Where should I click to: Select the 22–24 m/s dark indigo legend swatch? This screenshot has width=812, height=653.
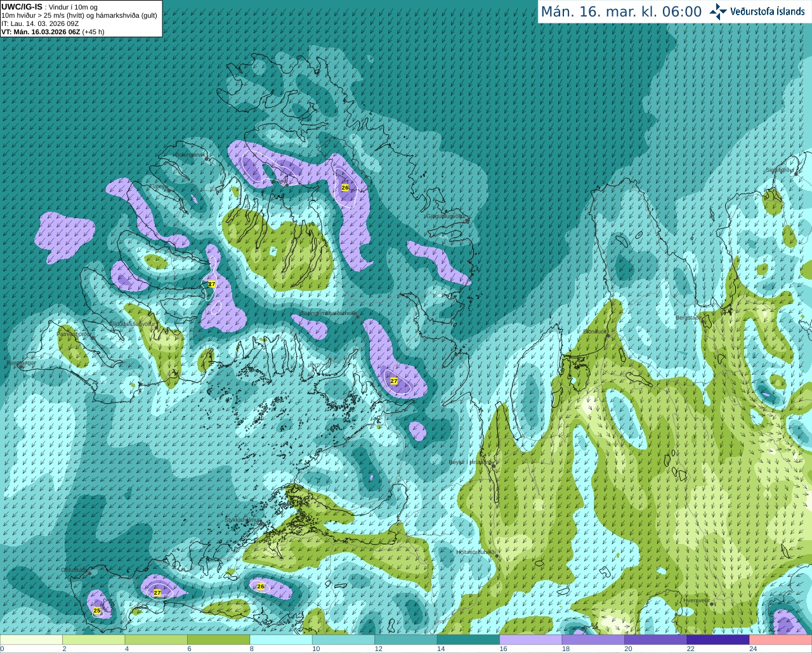(718, 640)
